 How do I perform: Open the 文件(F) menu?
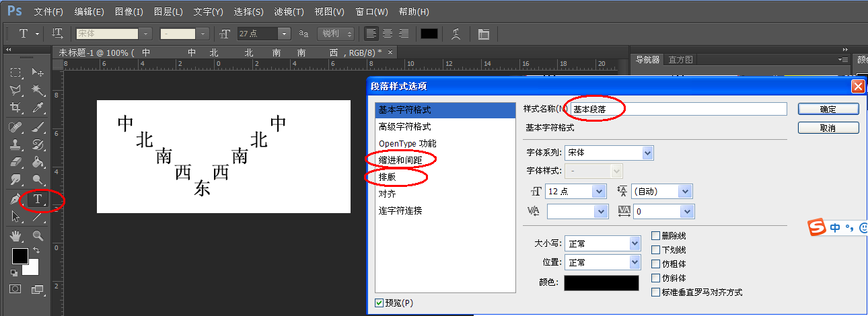48,12
